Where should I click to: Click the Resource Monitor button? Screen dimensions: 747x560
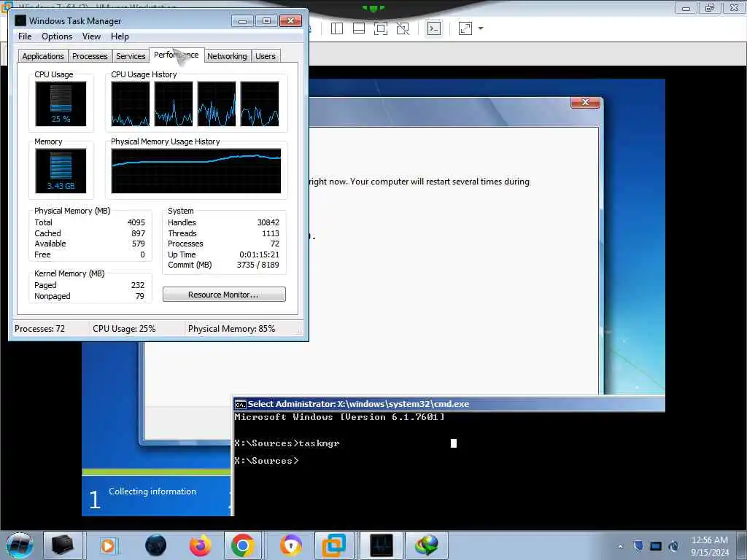(224, 295)
